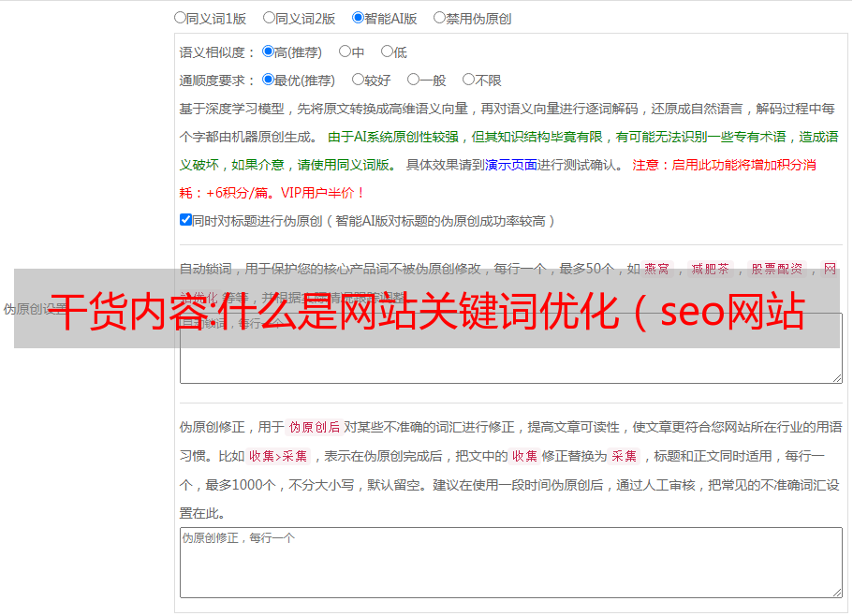The height and width of the screenshot is (616, 853).
Task: Choose the 智能AI版 radio option
Action: 358,18
